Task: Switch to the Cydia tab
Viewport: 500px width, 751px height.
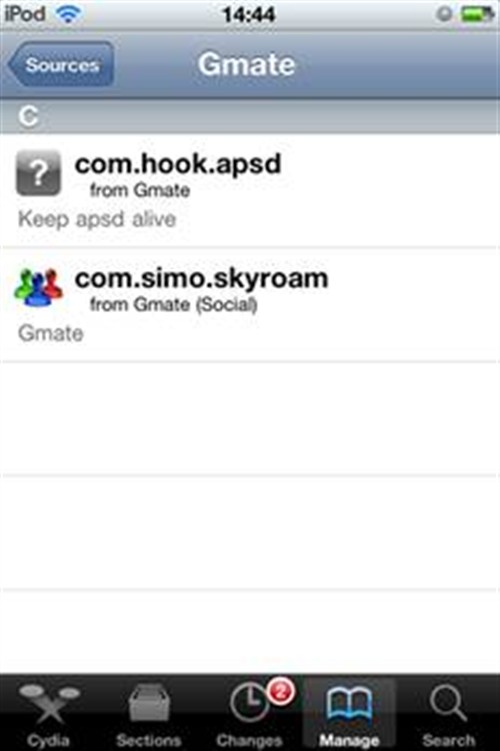Action: coord(49,712)
